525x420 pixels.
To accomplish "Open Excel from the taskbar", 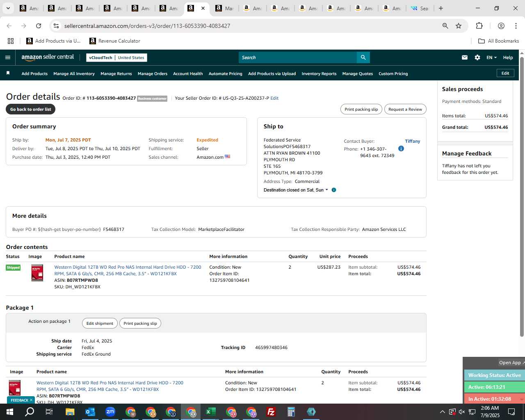I will [x=210, y=412].
